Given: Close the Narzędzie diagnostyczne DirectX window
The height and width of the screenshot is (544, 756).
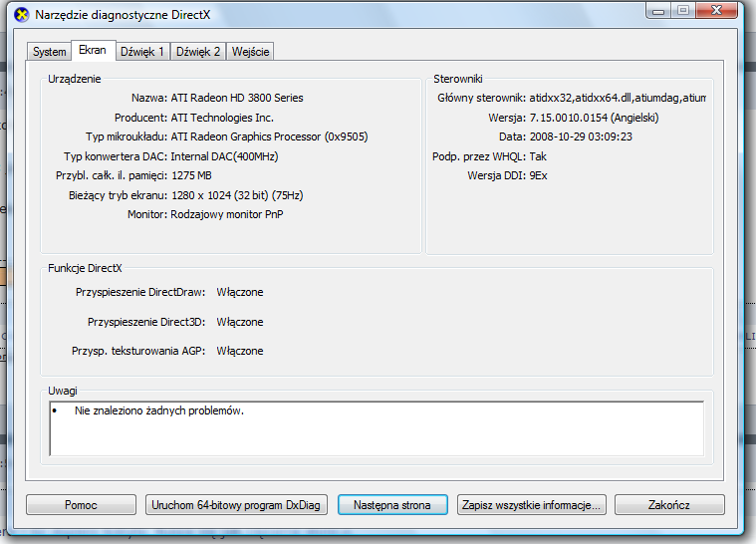Looking at the screenshot, I should (717, 11).
